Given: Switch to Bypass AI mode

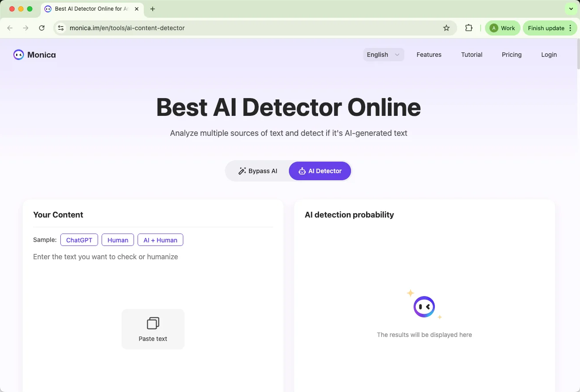Looking at the screenshot, I should click(x=258, y=170).
